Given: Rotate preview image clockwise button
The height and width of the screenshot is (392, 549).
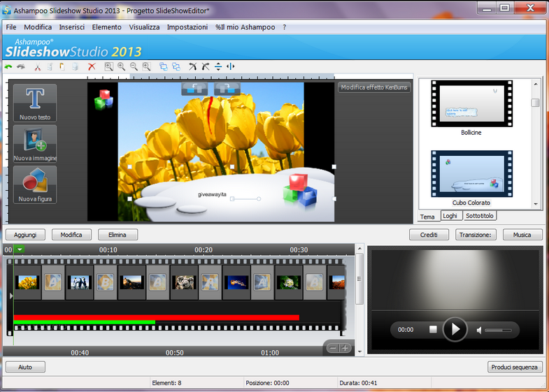Looking at the screenshot, I should pyautogui.click(x=227, y=89).
